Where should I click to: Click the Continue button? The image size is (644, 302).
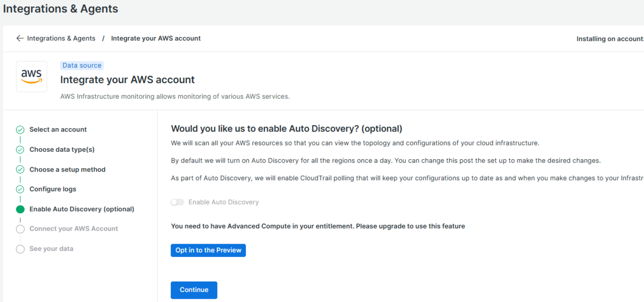coord(194,290)
